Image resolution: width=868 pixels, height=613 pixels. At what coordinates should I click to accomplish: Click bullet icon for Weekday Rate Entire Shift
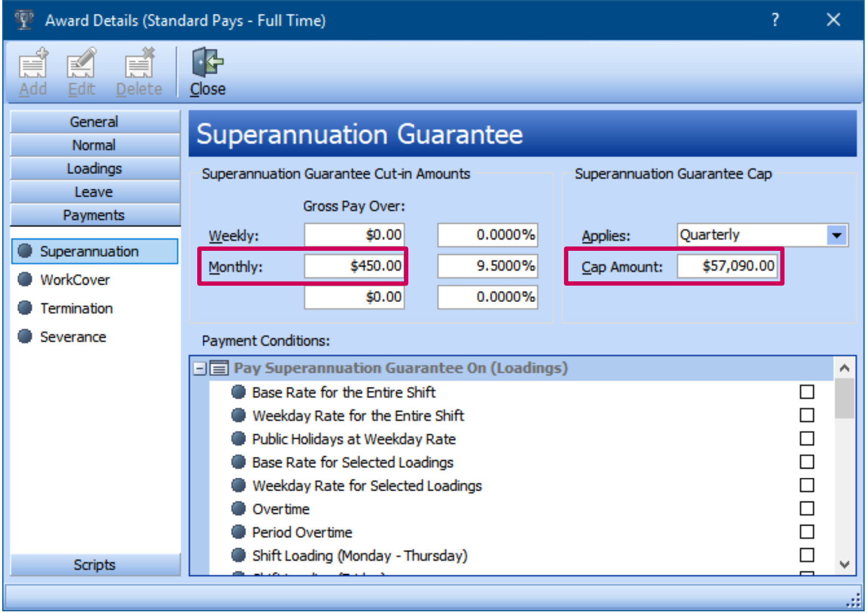pyautogui.click(x=238, y=415)
